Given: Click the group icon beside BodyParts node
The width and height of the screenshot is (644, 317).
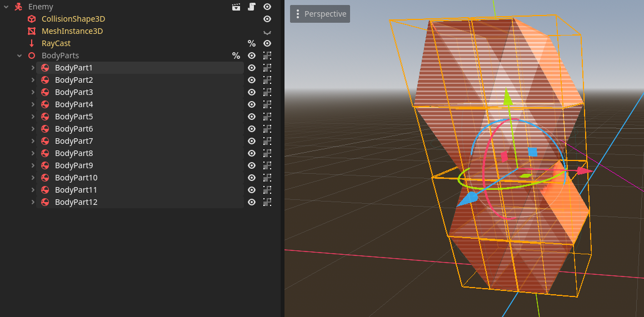Looking at the screenshot, I should click(x=267, y=56).
